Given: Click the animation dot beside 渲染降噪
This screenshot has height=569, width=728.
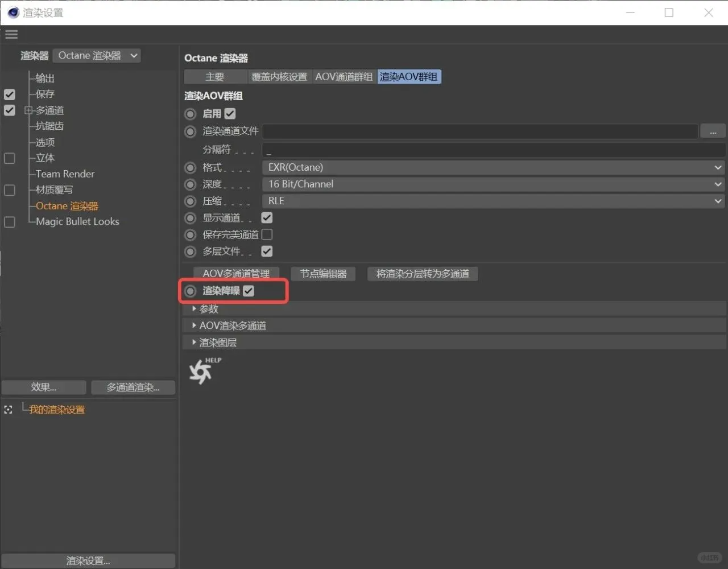Looking at the screenshot, I should coord(191,291).
